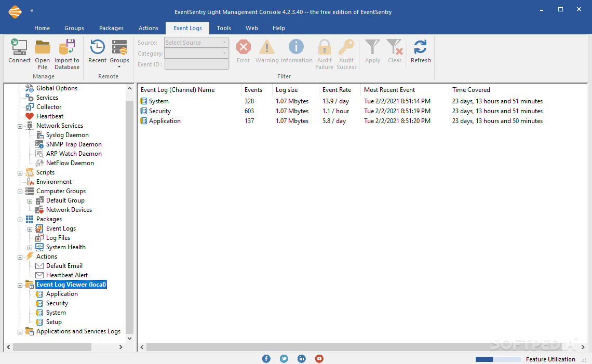Image resolution: width=592 pixels, height=364 pixels.
Task: Expand the Default Group node
Action: pyautogui.click(x=30, y=201)
